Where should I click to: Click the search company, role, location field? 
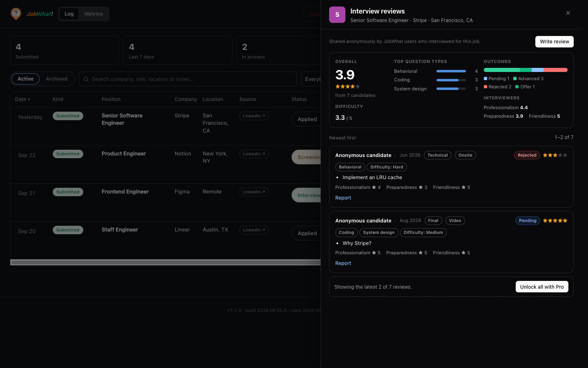(x=188, y=79)
